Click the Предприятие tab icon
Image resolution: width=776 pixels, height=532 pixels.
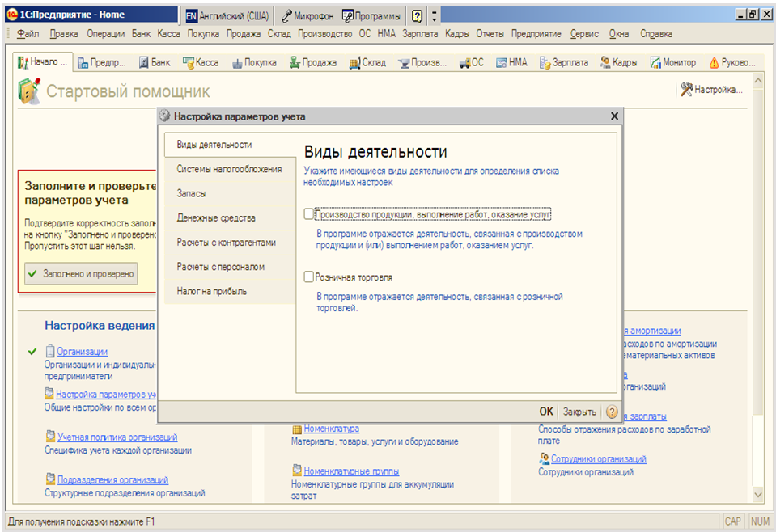pos(83,63)
